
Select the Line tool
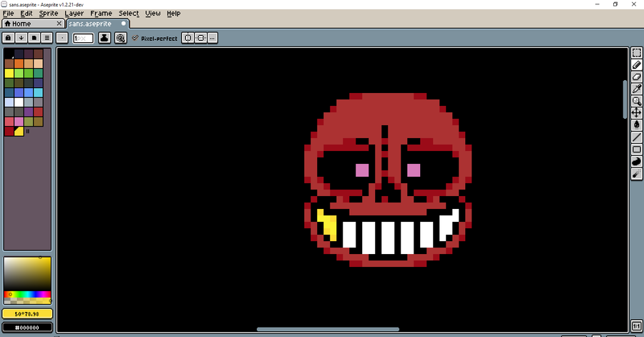coord(636,137)
